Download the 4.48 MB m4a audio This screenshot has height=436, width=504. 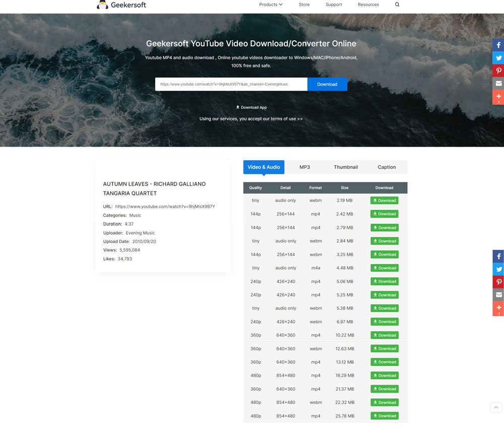[x=385, y=268]
